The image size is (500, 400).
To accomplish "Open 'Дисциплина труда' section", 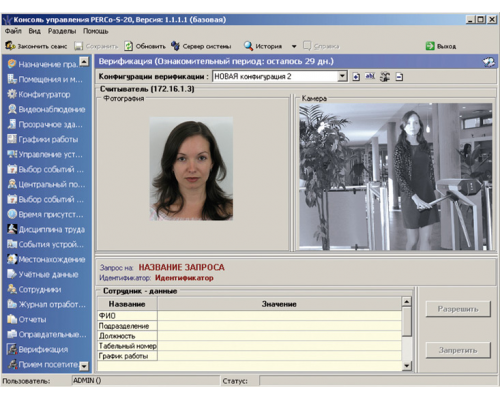I will tap(46, 229).
